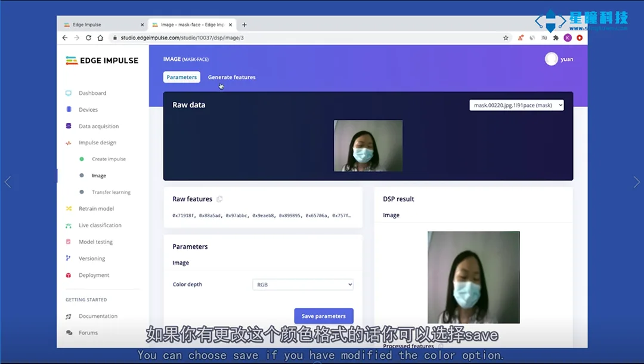Image resolution: width=644 pixels, height=364 pixels.
Task: Go back with browser back arrow
Action: pos(65,38)
